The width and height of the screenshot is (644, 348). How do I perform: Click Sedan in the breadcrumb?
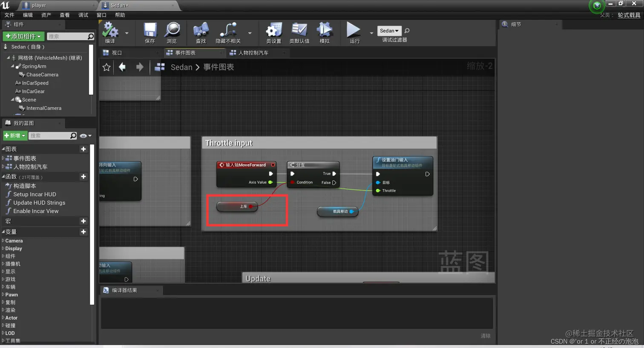181,67
